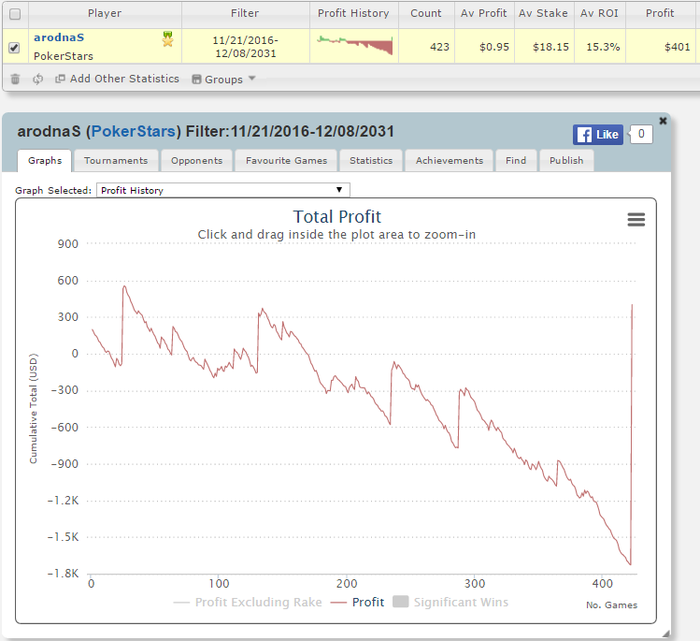Click the Total Profit chart title
700x641 pixels.
pyautogui.click(x=337, y=217)
